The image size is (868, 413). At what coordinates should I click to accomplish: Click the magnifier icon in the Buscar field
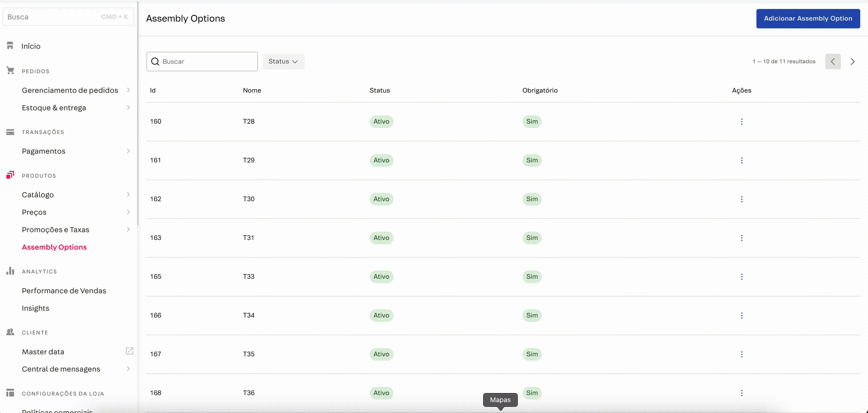[x=155, y=61]
